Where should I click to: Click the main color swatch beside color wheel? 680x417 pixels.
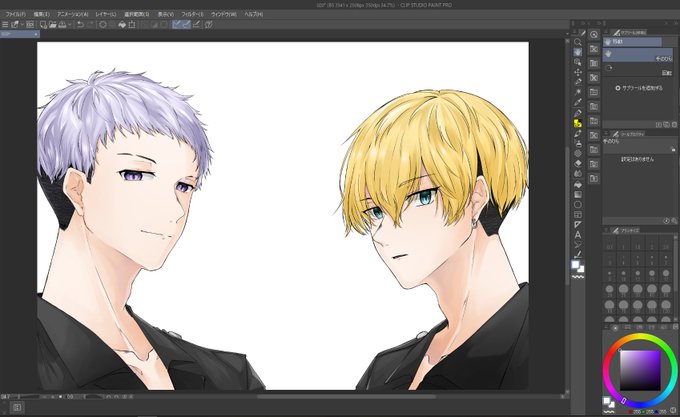coord(607,400)
